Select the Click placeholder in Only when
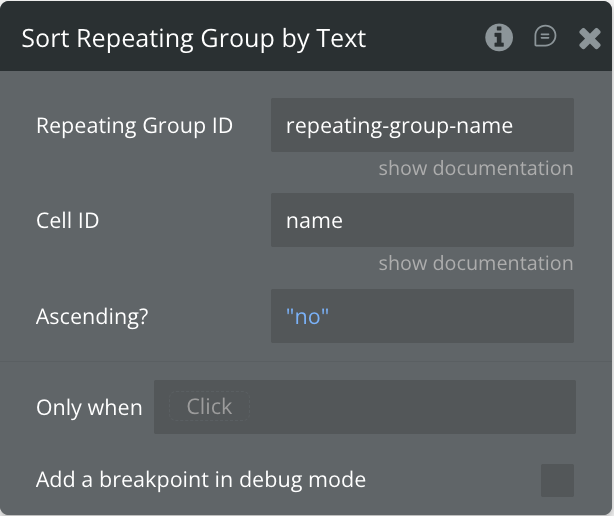The height and width of the screenshot is (516, 614). [209, 407]
